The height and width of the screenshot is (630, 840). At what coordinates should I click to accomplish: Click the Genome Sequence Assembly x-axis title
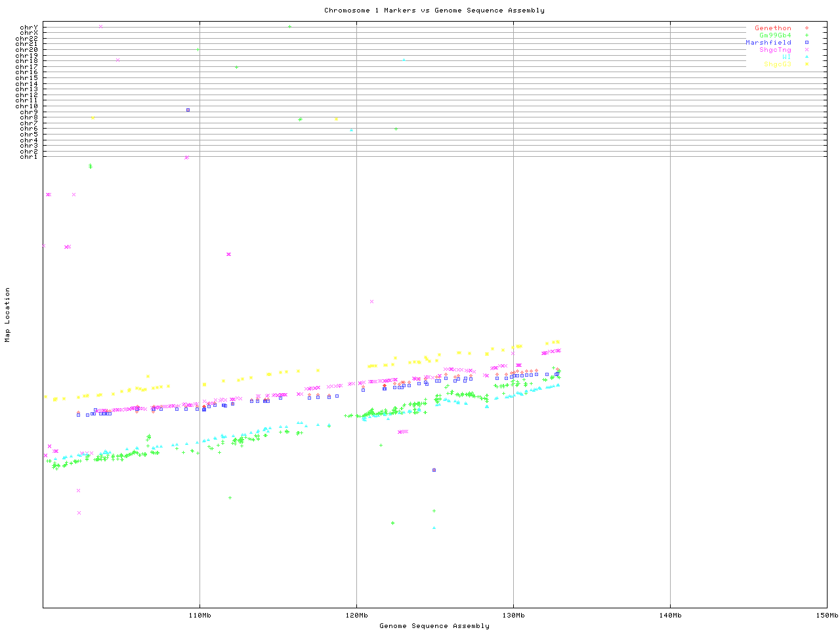434,626
